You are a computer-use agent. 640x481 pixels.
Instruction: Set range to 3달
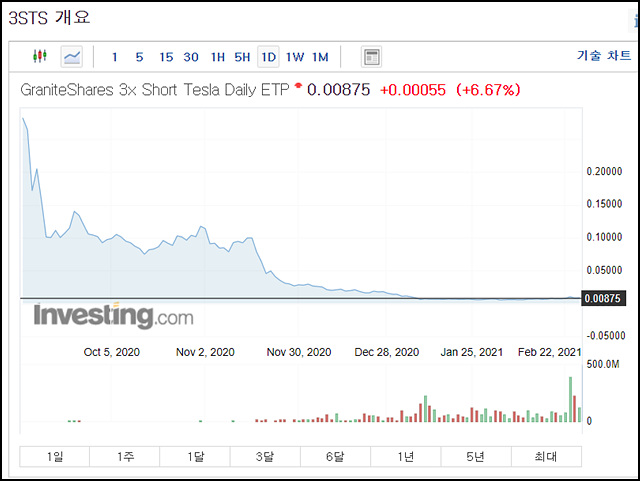265,457
